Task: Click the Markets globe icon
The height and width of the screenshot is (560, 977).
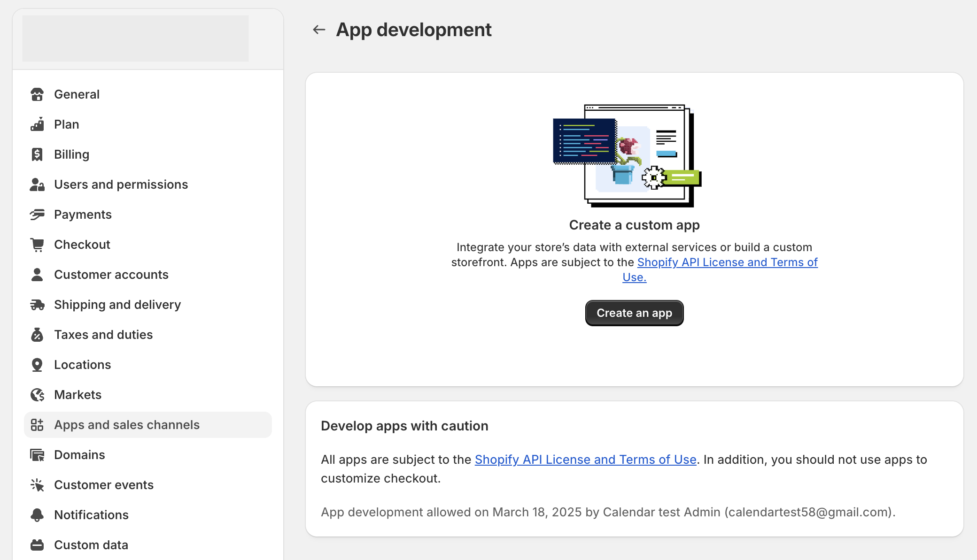Action: 37,395
